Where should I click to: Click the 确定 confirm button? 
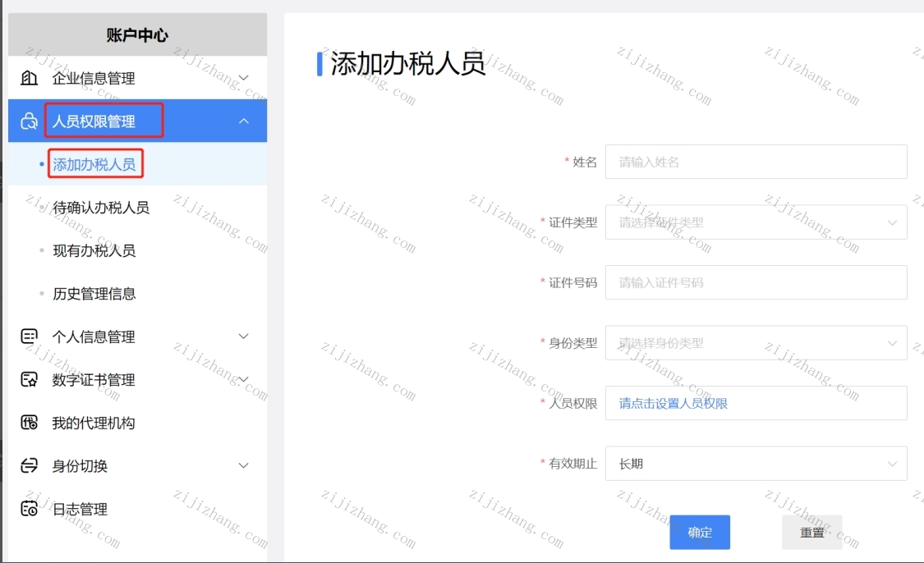(x=700, y=533)
